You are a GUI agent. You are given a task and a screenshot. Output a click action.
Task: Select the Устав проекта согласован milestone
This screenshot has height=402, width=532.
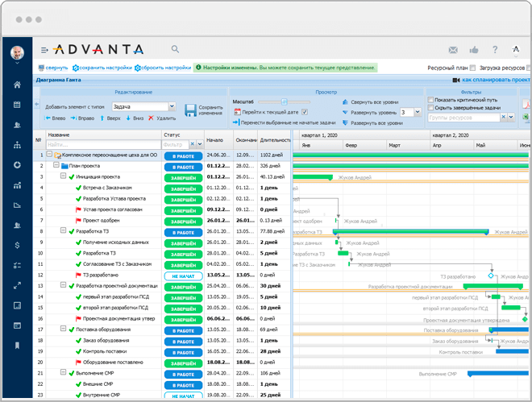tap(113, 209)
